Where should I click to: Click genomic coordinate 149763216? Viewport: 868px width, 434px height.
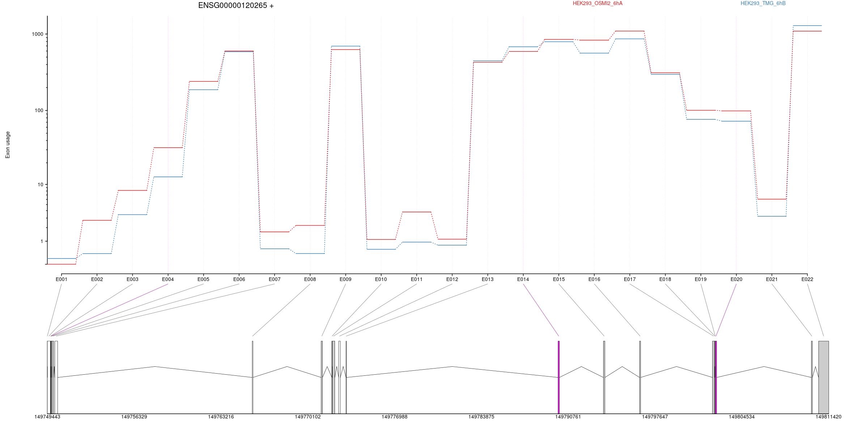coord(221,417)
